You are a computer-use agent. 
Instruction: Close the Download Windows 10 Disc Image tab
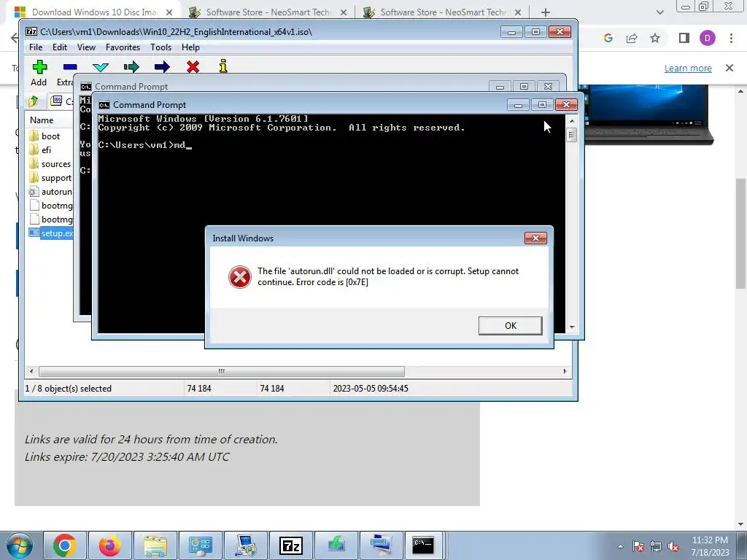(x=169, y=12)
